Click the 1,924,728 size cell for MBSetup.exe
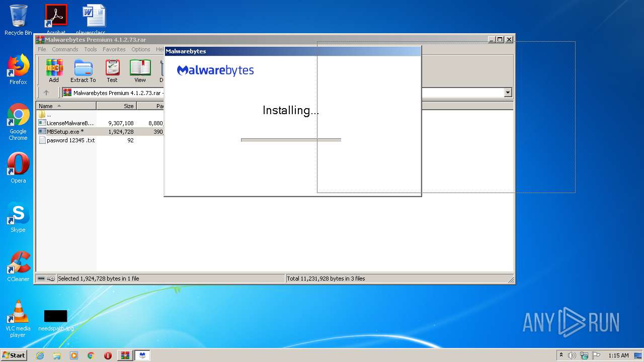This screenshot has width=644, height=362. [121, 132]
